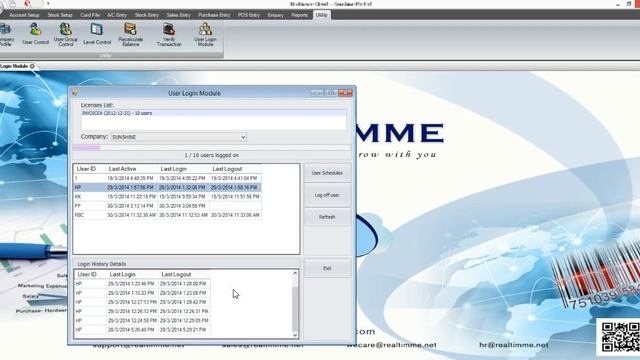Open the Enquiry tab
This screenshot has height=360, width=640.
(x=276, y=15)
